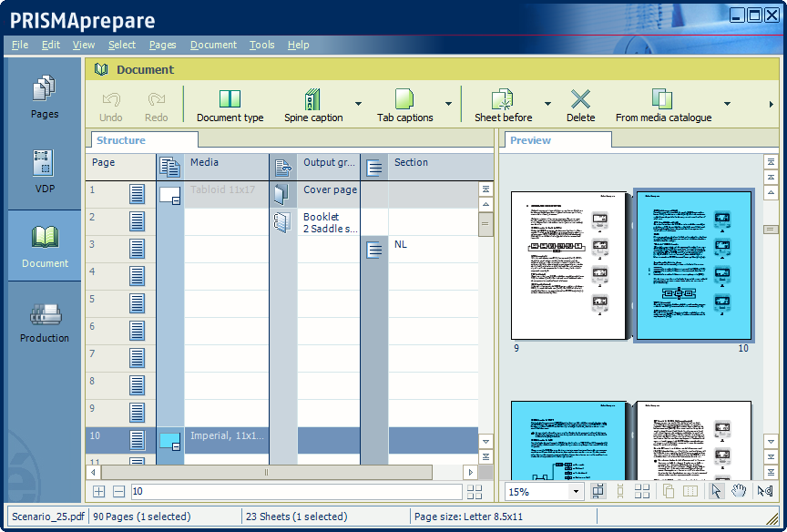Viewport: 787px width, 532px height.
Task: Select the Preview tab
Action: 558,140
